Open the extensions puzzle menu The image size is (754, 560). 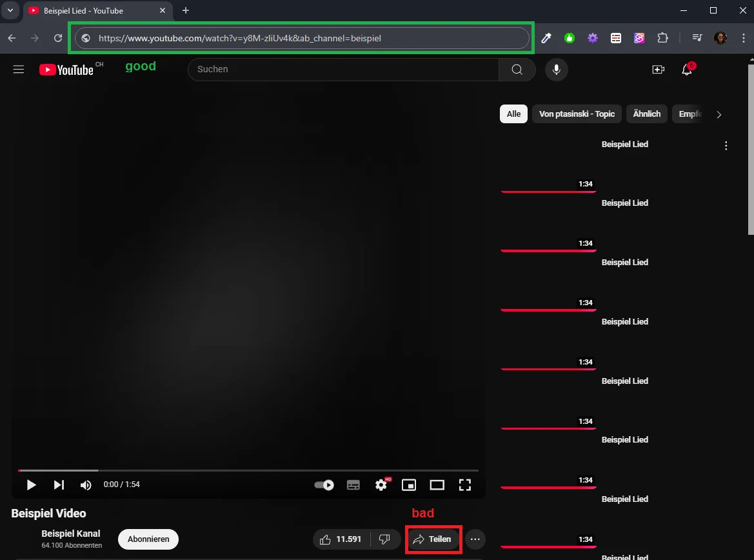click(x=662, y=38)
